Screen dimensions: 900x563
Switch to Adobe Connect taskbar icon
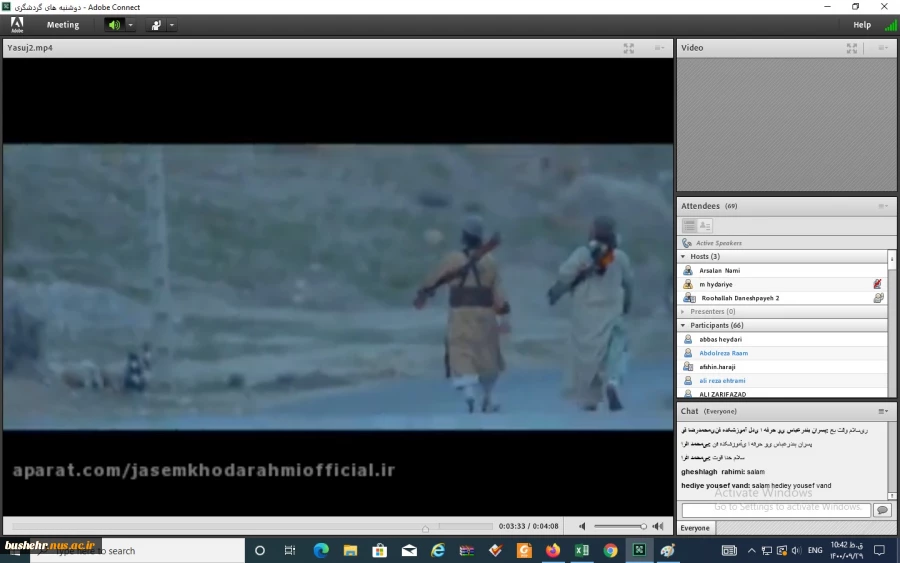639,551
